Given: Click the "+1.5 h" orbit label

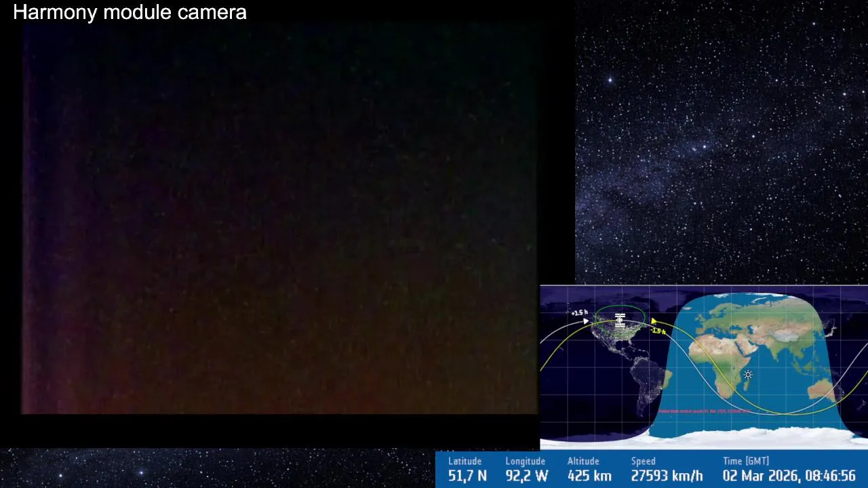Looking at the screenshot, I should tap(578, 313).
